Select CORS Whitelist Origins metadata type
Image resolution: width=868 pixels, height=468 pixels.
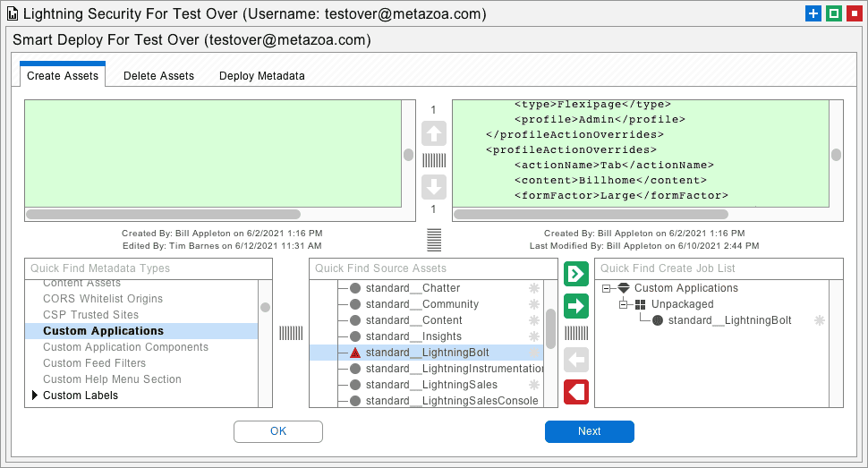[103, 299]
